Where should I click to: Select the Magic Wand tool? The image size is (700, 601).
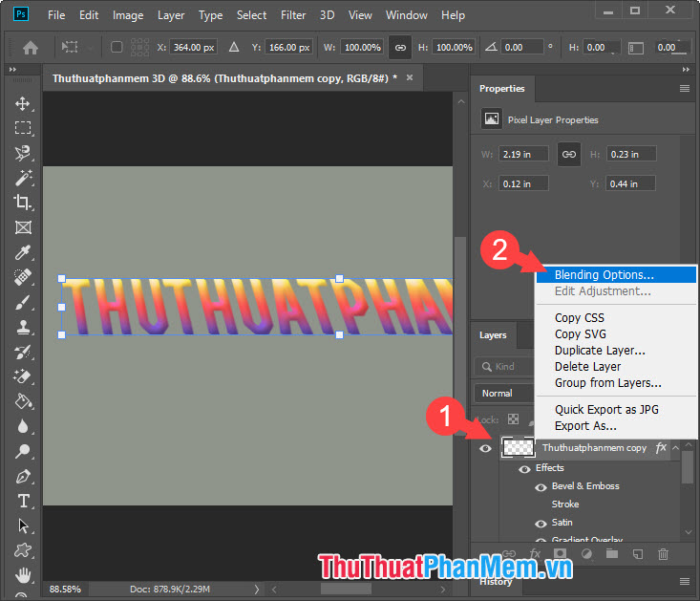23,178
